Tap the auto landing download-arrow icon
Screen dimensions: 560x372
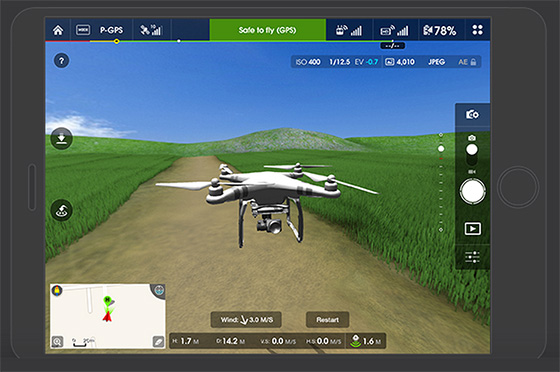(x=62, y=138)
